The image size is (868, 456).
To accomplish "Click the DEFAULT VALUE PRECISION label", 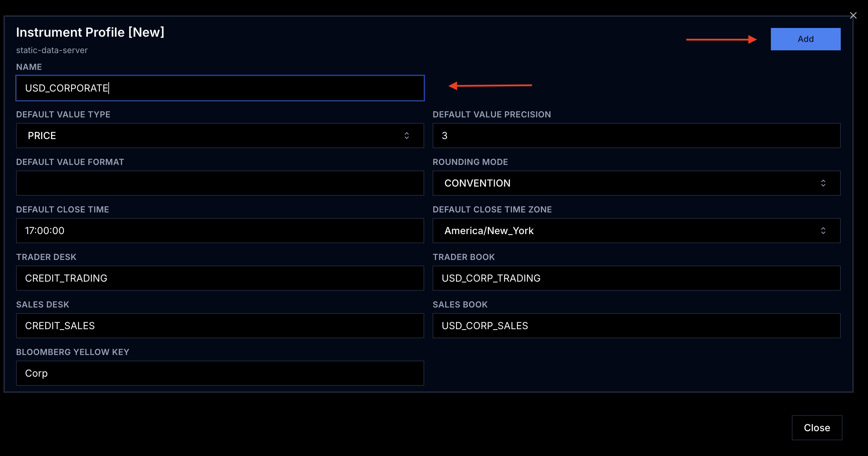I will point(492,115).
